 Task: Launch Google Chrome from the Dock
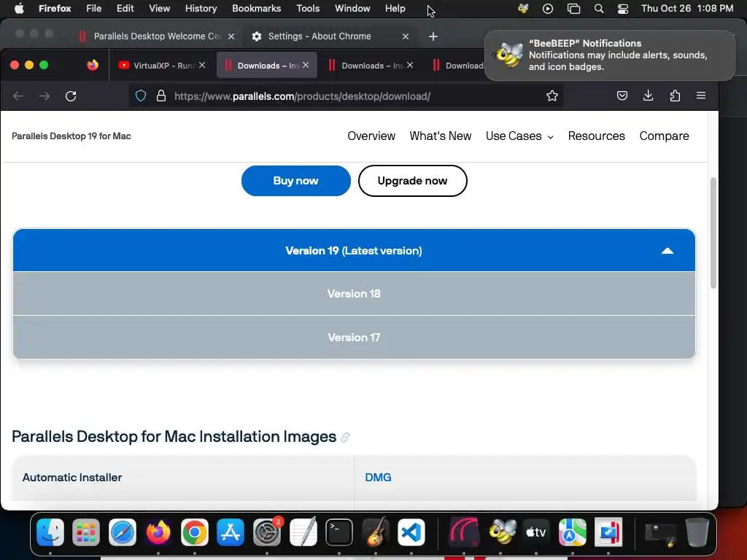tap(194, 532)
